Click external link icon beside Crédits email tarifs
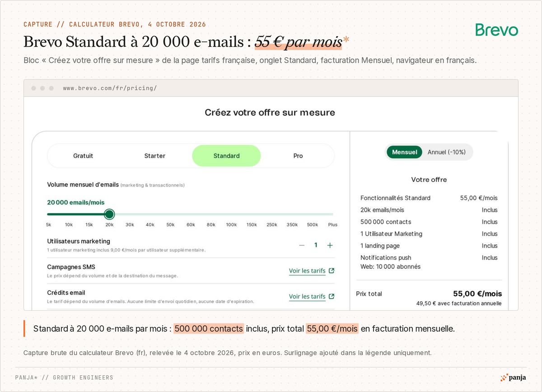Image resolution: width=542 pixels, height=392 pixels. pyautogui.click(x=332, y=297)
